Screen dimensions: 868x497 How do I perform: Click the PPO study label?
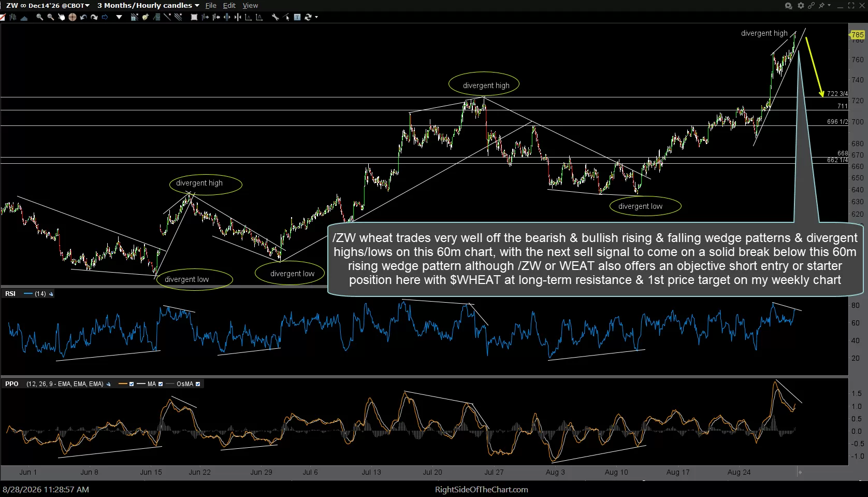(x=11, y=384)
